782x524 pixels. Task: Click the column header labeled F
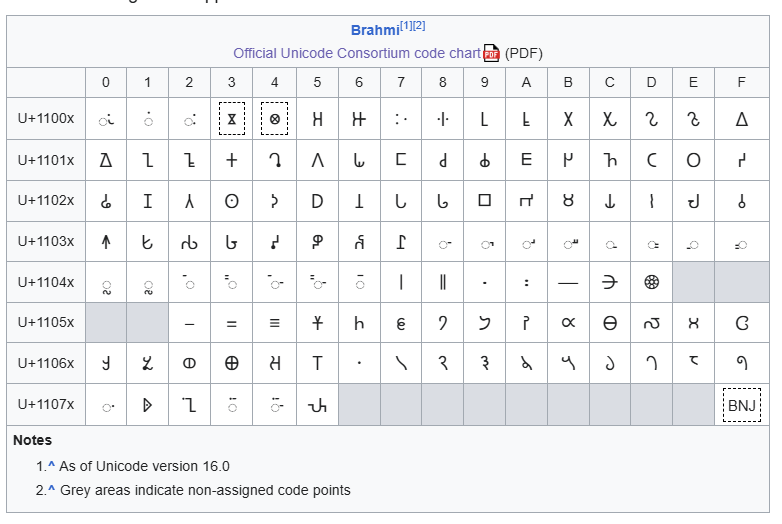click(741, 82)
